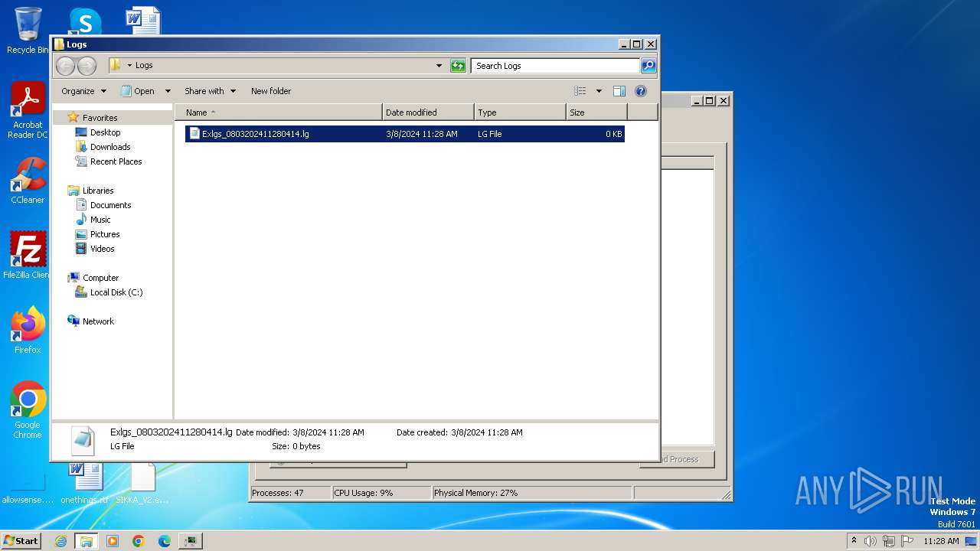Maximize the background Task Manager window
980x551 pixels.
point(709,100)
